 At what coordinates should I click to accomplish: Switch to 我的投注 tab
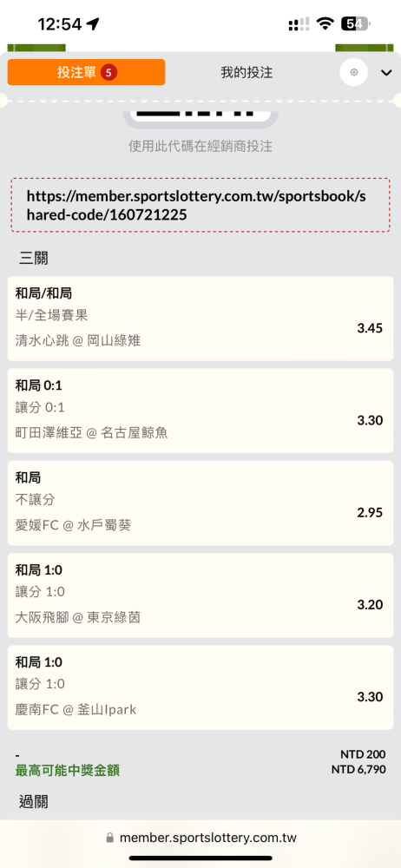click(x=247, y=73)
